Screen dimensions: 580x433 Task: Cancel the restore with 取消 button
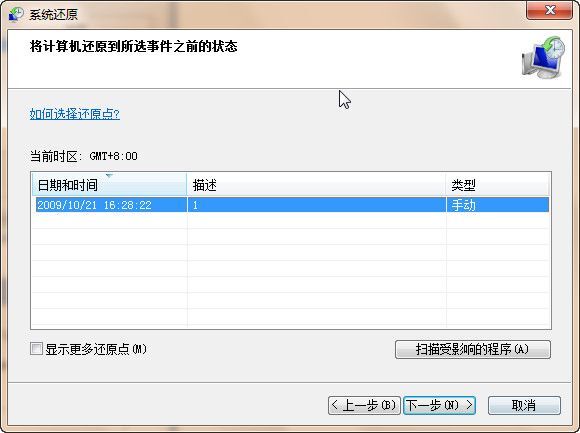tap(524, 406)
